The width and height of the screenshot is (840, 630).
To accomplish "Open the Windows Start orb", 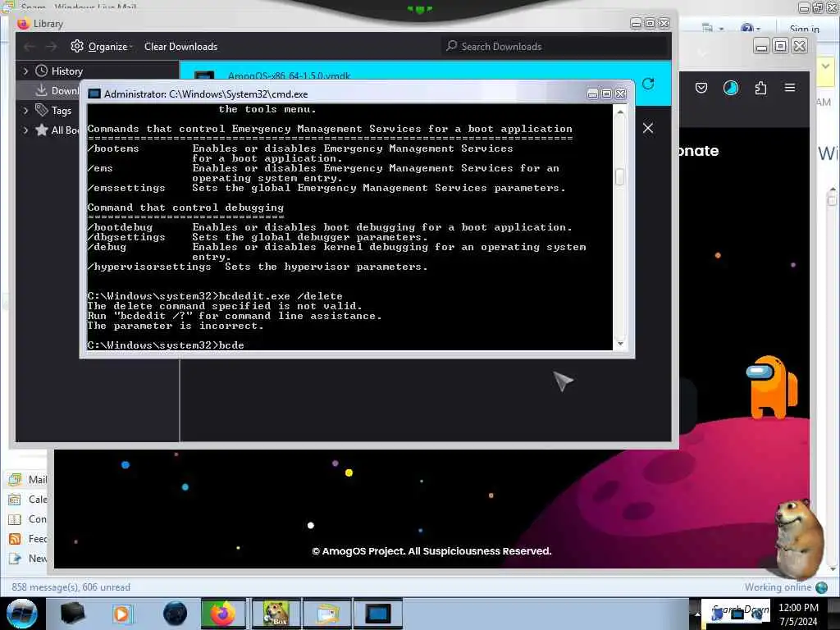I will click(21, 614).
